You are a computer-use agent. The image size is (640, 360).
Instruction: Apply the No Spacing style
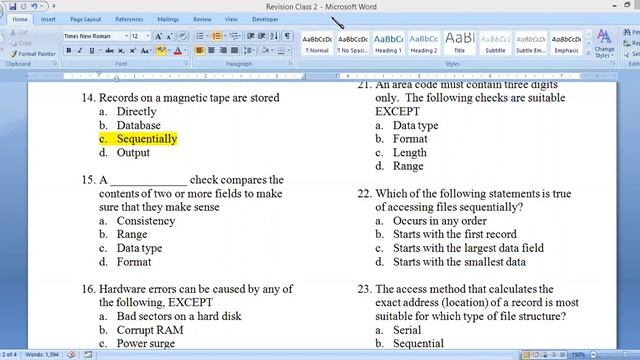tap(353, 44)
